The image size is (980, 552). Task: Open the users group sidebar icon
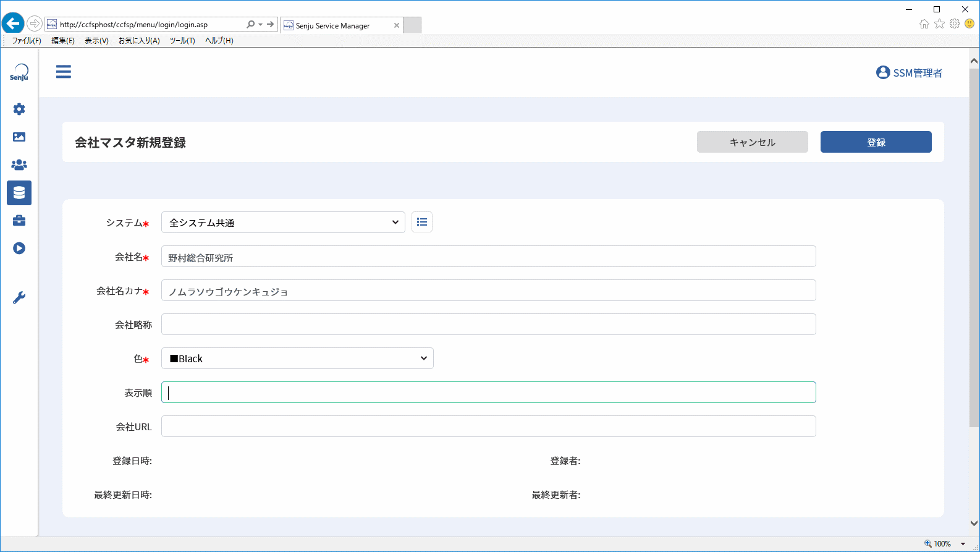point(19,164)
